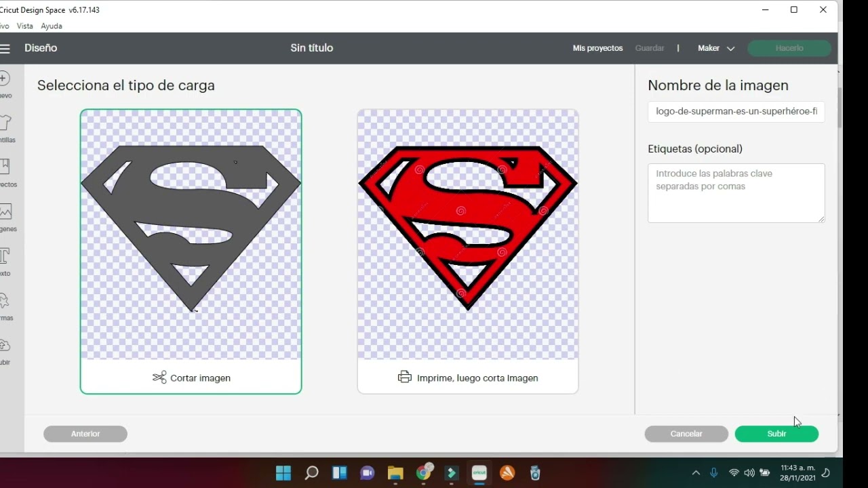The image size is (868, 488).
Task: Click into the Etiquetas keywords text area
Action: click(736, 193)
